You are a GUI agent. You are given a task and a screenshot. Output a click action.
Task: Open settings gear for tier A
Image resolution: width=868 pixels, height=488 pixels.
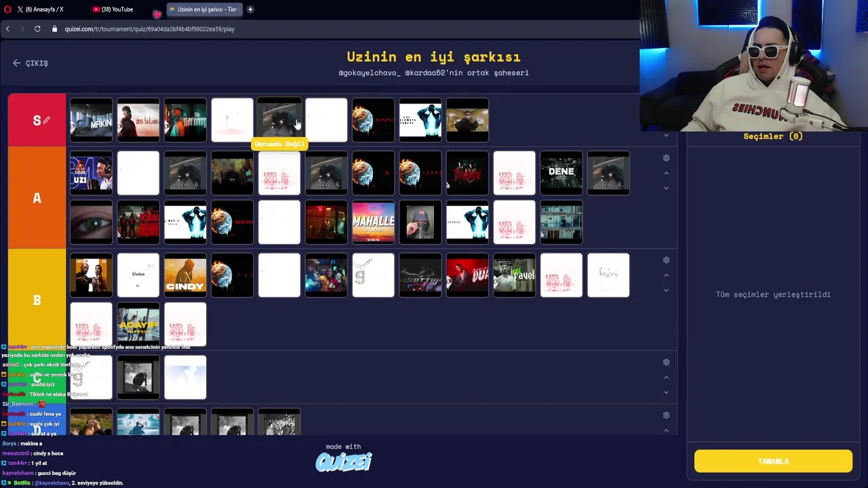point(666,158)
